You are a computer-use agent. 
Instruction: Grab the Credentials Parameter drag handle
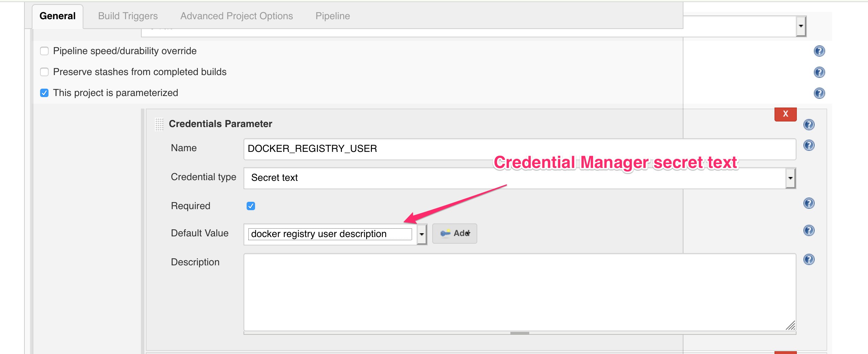[159, 124]
